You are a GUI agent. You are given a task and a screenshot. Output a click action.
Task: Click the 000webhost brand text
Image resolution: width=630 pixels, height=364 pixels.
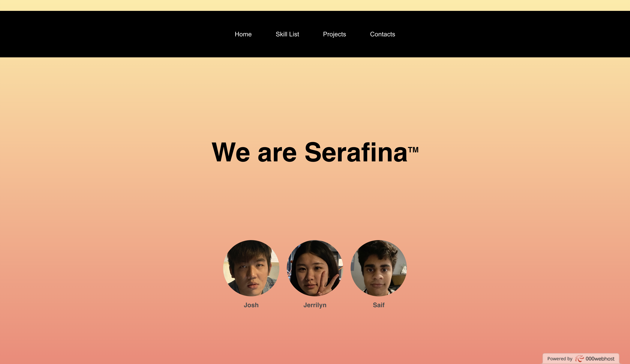[x=600, y=359]
